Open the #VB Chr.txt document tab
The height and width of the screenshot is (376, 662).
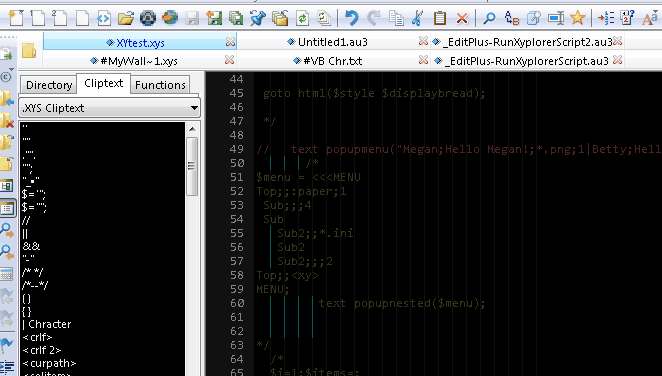pos(333,61)
